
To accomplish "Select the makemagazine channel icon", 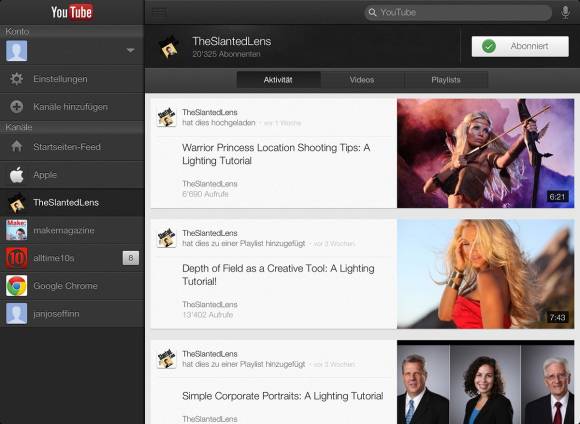I will click(x=16, y=230).
